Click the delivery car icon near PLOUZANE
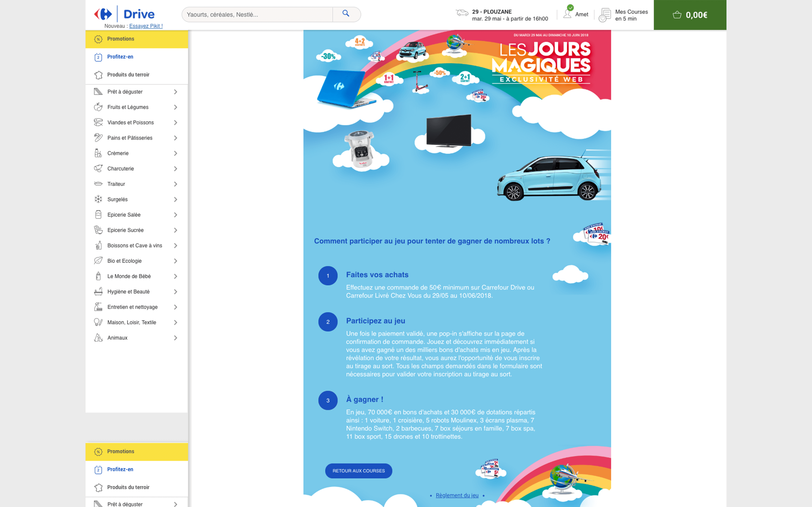Viewport: 812px width, 507px height. [462, 13]
